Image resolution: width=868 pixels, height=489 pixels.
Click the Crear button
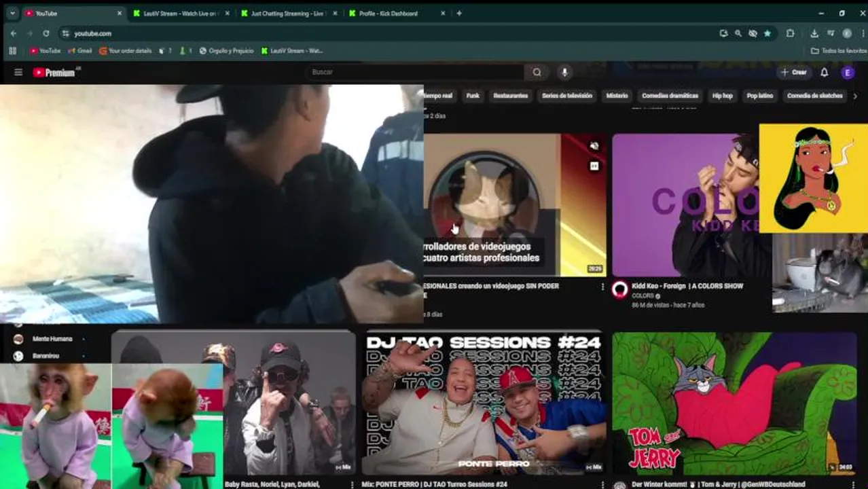click(794, 73)
